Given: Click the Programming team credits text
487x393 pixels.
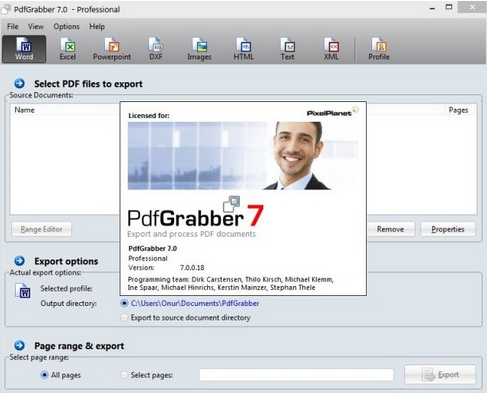Looking at the screenshot, I should (230, 283).
